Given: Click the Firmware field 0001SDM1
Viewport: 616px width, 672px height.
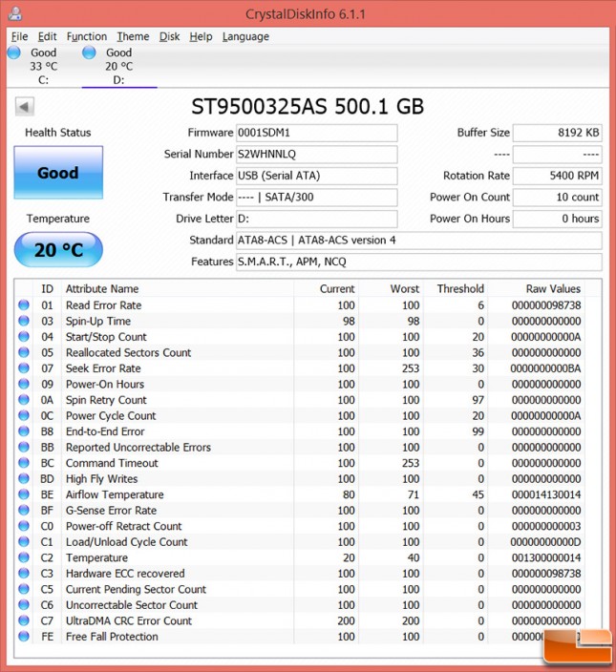Looking at the screenshot, I should [x=316, y=133].
